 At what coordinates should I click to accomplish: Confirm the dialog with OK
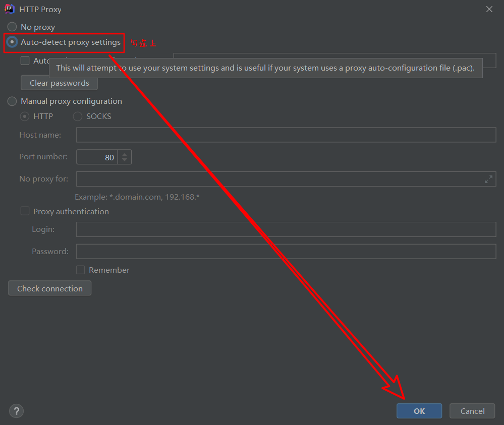coord(419,411)
